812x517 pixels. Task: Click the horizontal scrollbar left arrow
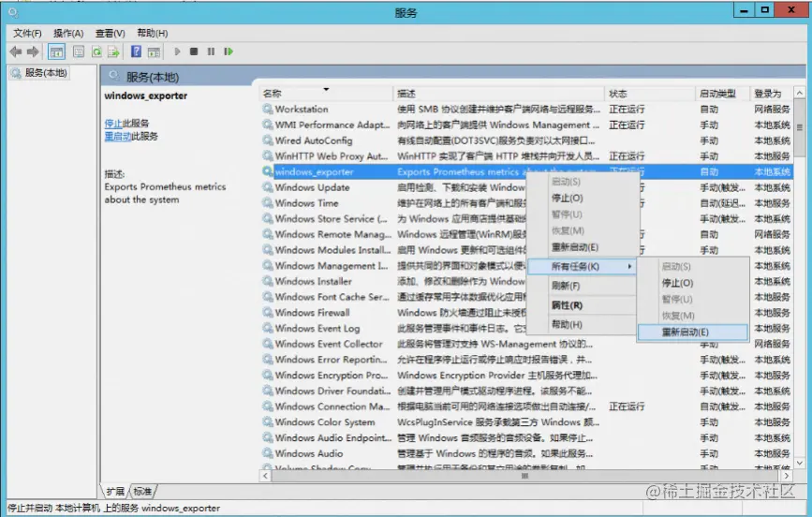pos(265,476)
